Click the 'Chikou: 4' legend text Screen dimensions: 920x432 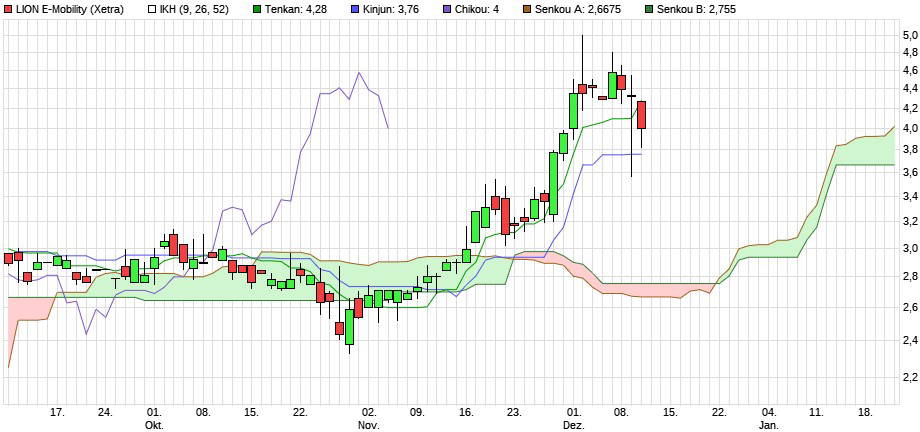477,9
